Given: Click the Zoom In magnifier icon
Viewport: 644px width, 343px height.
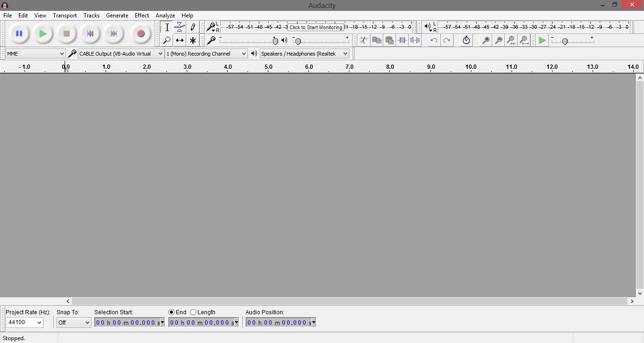Looking at the screenshot, I should (x=486, y=41).
